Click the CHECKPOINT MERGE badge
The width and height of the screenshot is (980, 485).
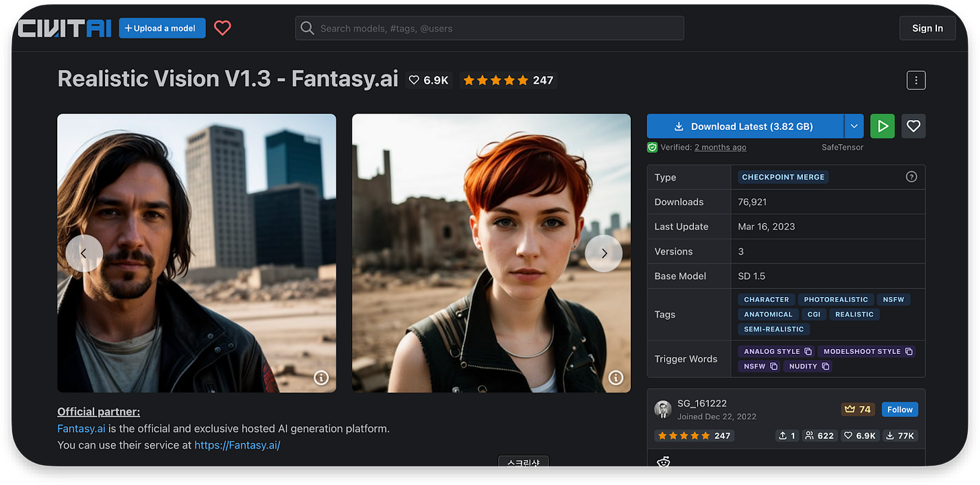tap(783, 177)
